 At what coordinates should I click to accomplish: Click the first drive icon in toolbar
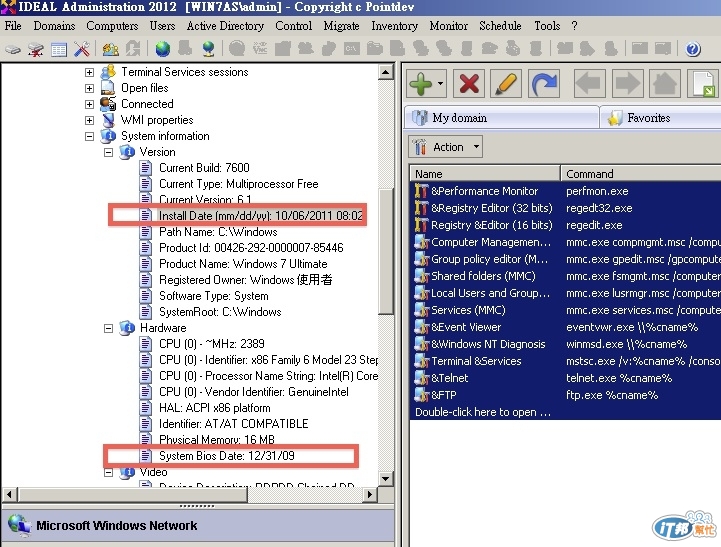click(x=13, y=49)
